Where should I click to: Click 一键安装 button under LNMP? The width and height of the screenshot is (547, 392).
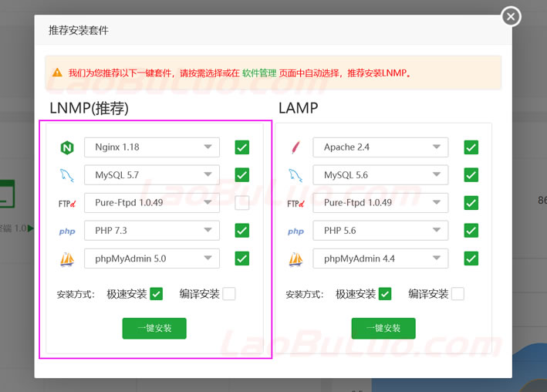pyautogui.click(x=154, y=328)
